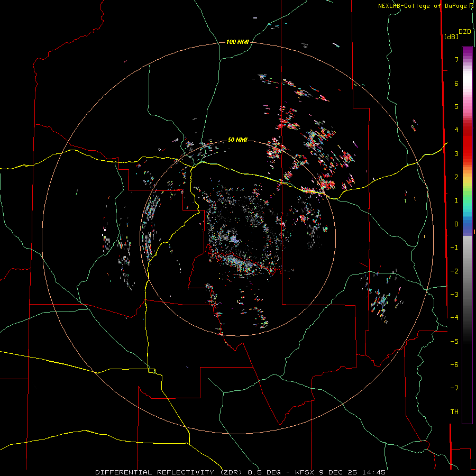Select the -4 dB scale value
The width and height of the screenshot is (476, 476).
[454, 318]
